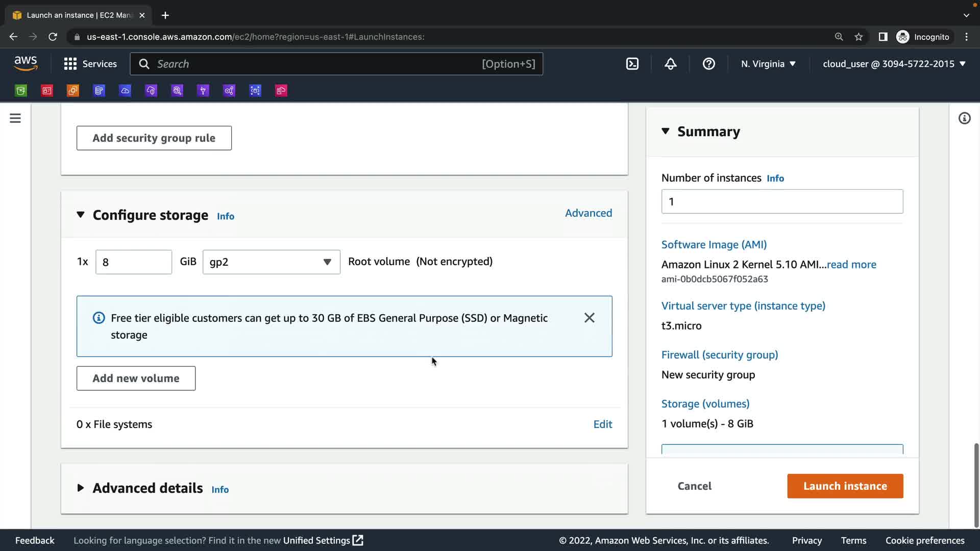Open the N. Virginia region menu
The image size is (980, 551).
coord(768,64)
